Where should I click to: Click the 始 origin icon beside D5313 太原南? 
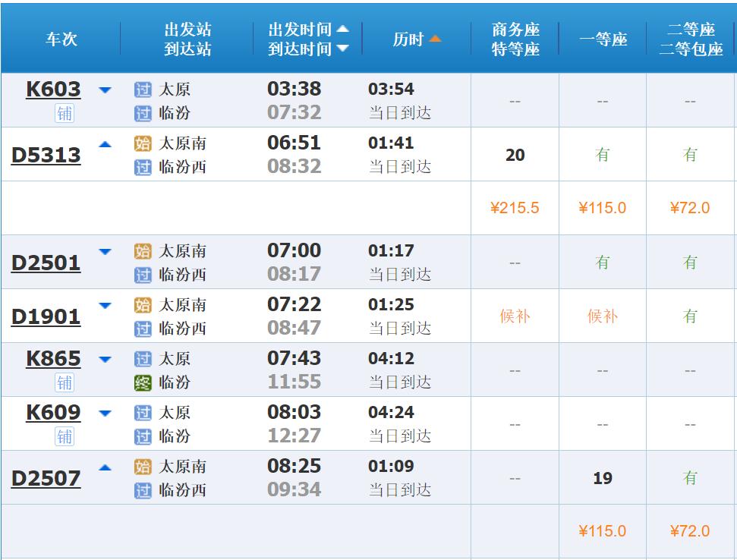pos(143,143)
